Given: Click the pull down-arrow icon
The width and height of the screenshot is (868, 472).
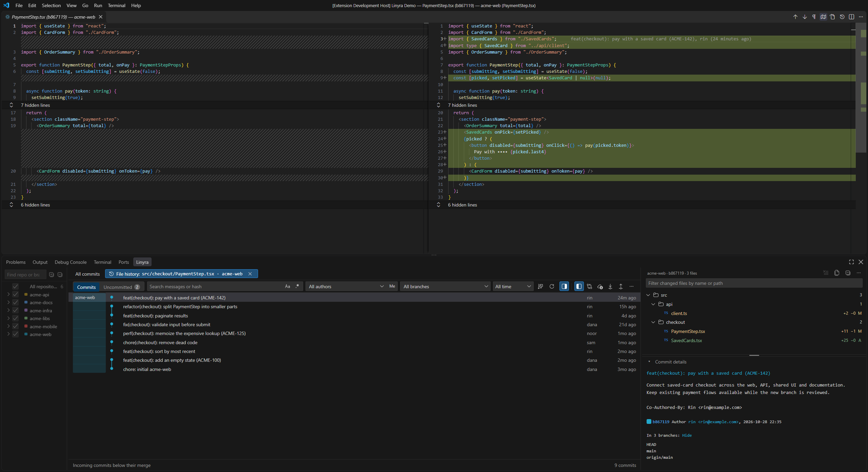Looking at the screenshot, I should [x=610, y=287].
